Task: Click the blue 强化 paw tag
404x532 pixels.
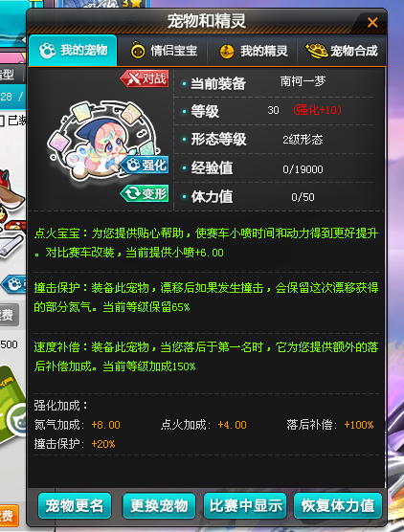Action: click(145, 165)
